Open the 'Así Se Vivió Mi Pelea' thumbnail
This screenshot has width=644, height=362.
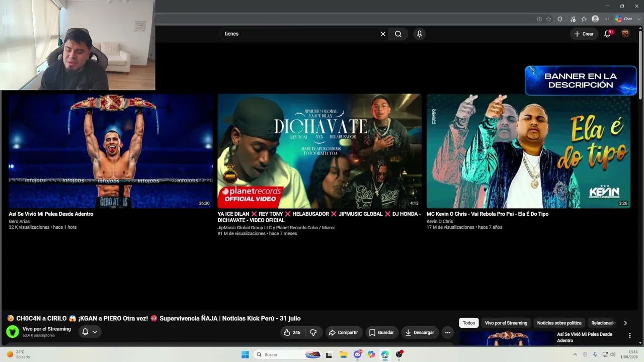[x=111, y=151]
